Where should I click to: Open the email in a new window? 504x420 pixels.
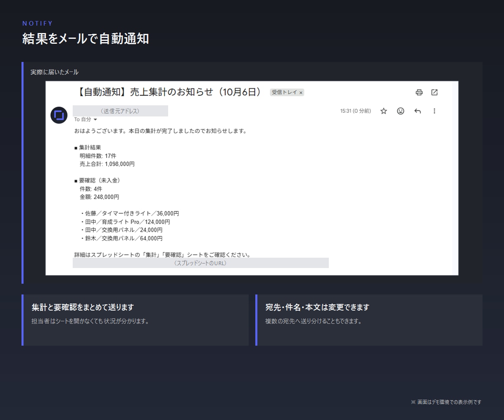click(434, 93)
